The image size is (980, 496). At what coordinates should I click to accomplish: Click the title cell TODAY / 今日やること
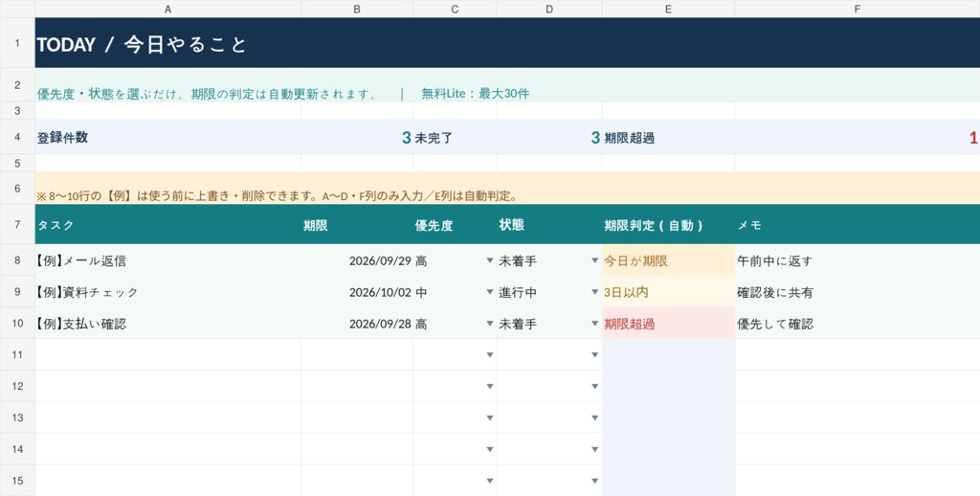tap(507, 43)
